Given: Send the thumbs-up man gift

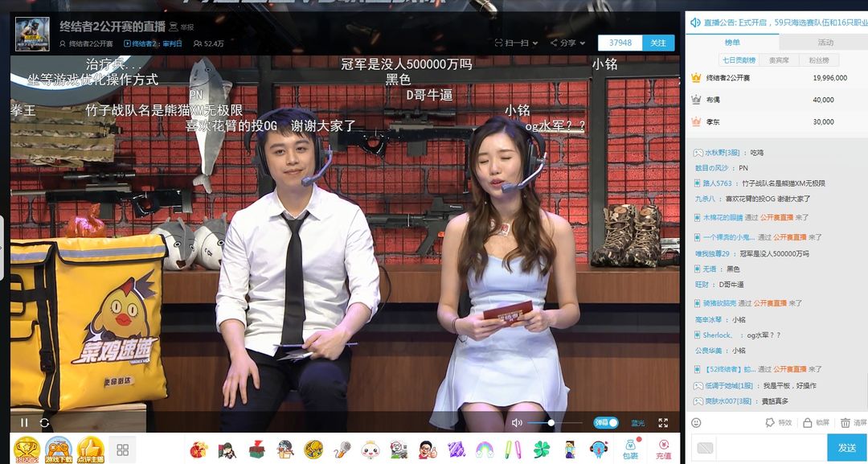Looking at the screenshot, I should [428, 449].
